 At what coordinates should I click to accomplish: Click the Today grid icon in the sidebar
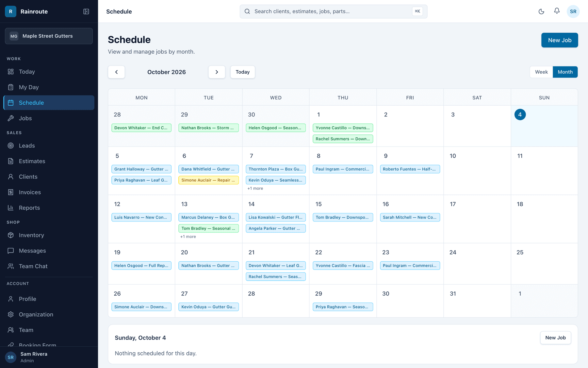(x=11, y=72)
